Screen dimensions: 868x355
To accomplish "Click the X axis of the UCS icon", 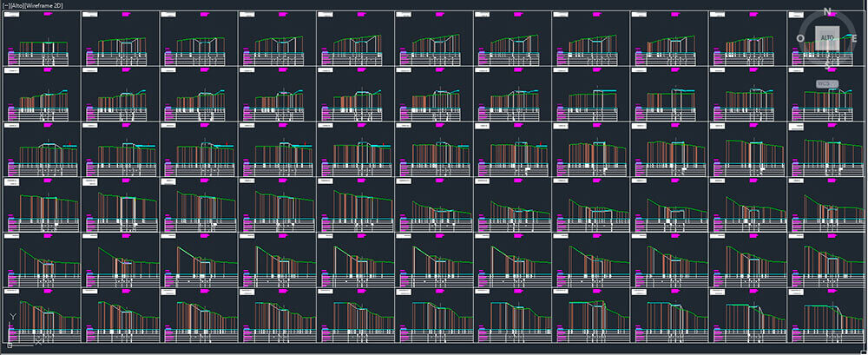I will [x=26, y=345].
